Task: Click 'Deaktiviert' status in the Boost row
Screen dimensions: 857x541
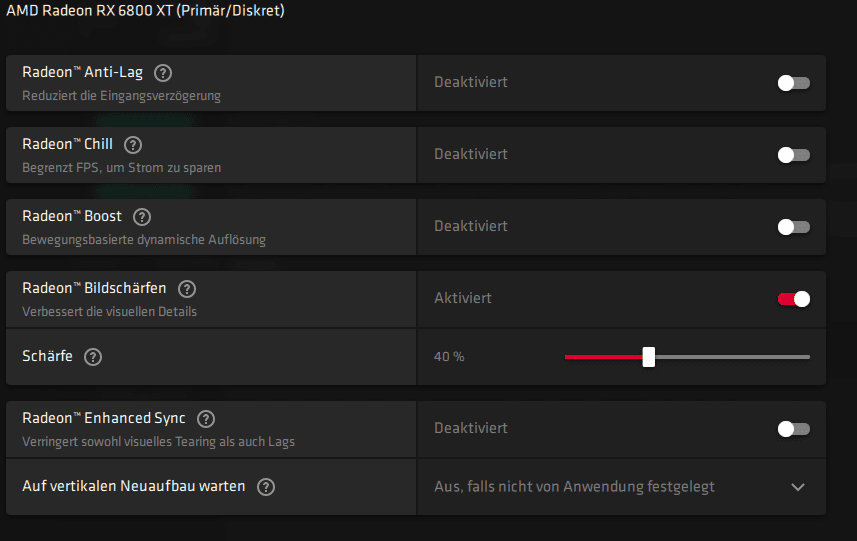Action: click(x=471, y=226)
